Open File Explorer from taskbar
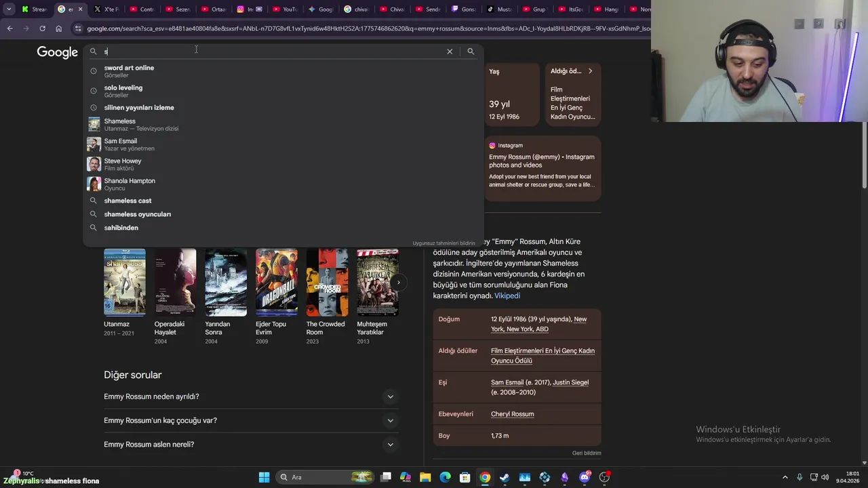The width and height of the screenshot is (868, 488). click(425, 477)
